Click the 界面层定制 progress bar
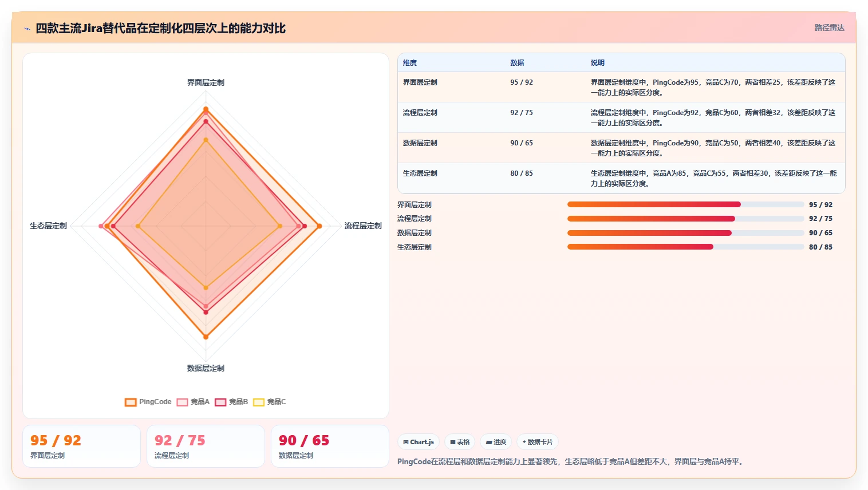Image resolution: width=868 pixels, height=490 pixels. pyautogui.click(x=685, y=204)
